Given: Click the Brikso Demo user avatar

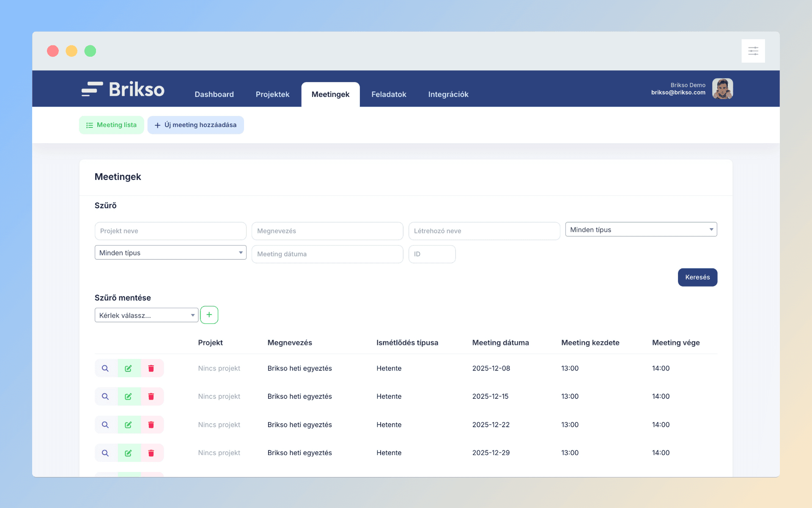Looking at the screenshot, I should click(x=722, y=89).
